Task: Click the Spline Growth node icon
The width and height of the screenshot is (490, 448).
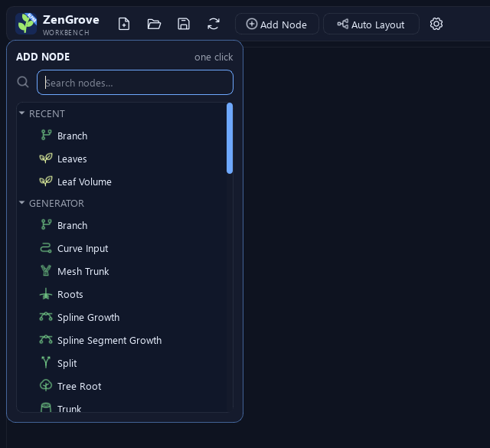Action: [46, 317]
